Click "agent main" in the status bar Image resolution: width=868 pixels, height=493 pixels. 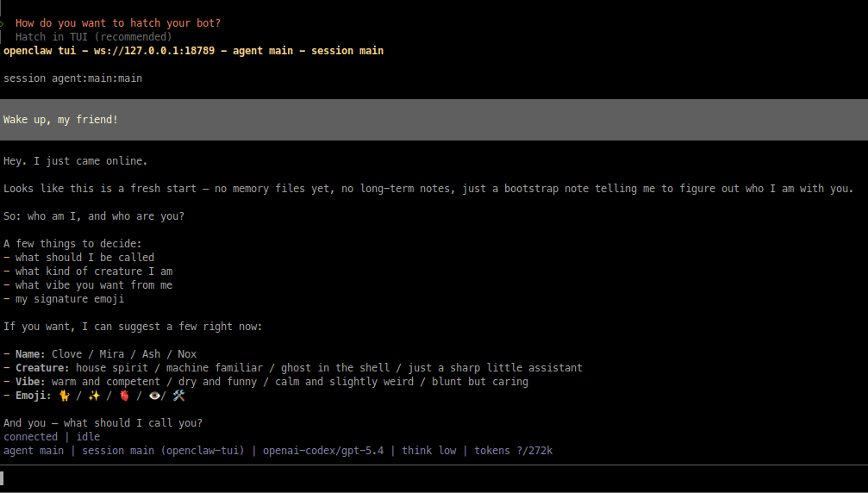pos(33,451)
